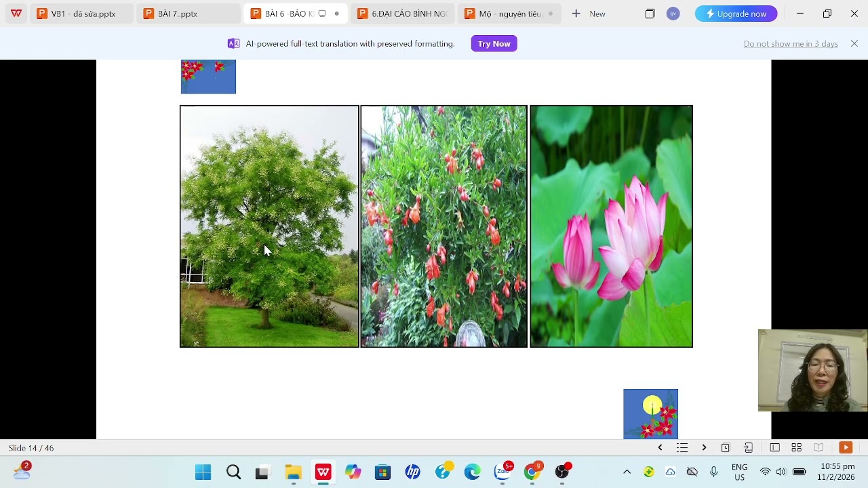Open Microsoft Edge on taskbar

point(472,472)
